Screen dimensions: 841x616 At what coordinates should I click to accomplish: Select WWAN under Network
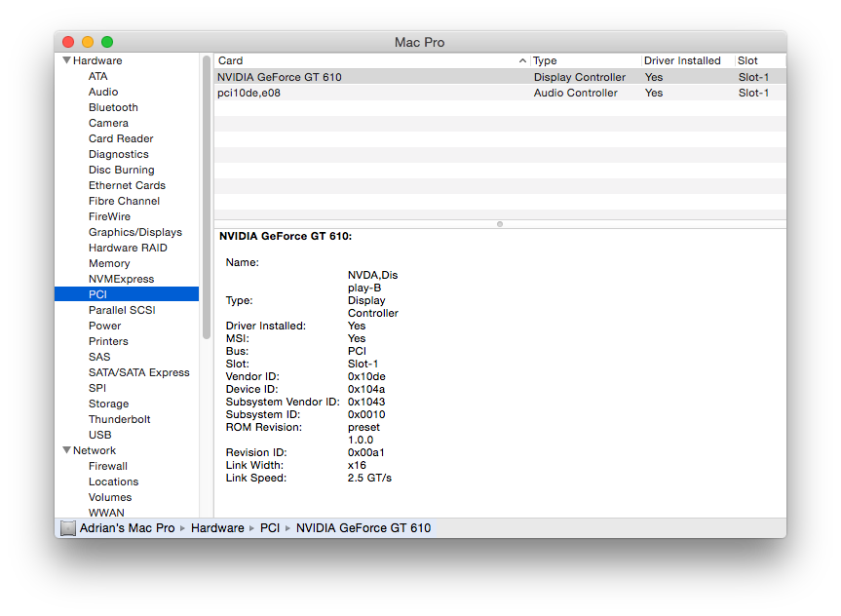[106, 513]
